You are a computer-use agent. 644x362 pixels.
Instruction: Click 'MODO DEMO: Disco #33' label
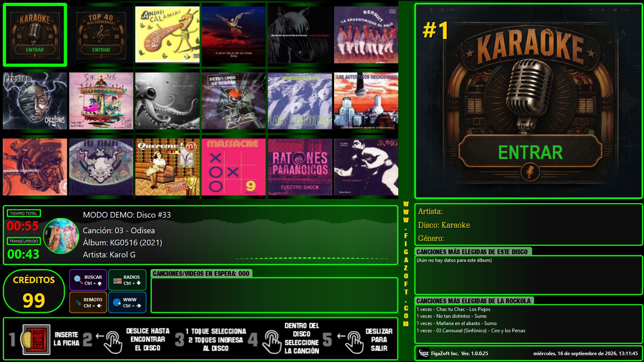tap(127, 215)
